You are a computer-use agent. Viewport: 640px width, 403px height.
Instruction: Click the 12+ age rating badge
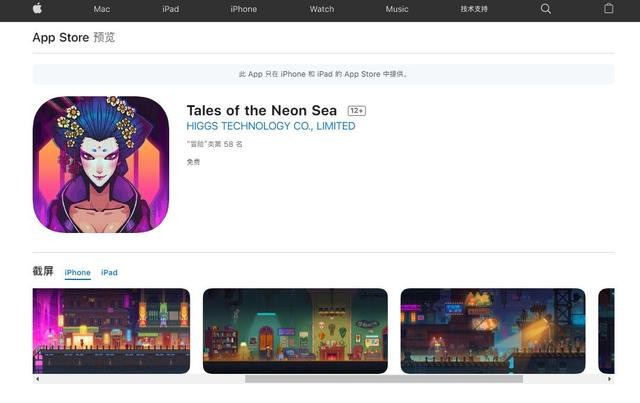pyautogui.click(x=357, y=111)
